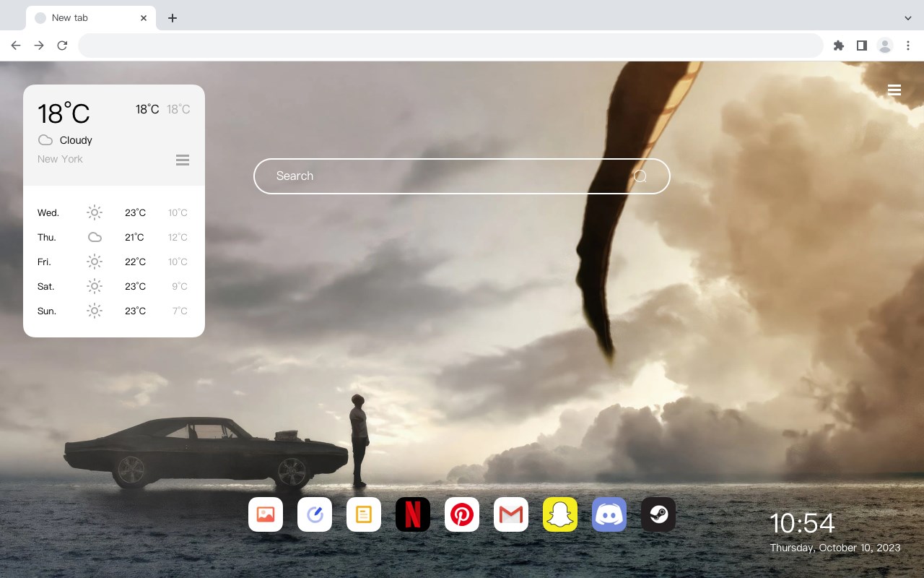The height and width of the screenshot is (578, 924).
Task: Click Wednesday's sunny weather icon
Action: 95,212
